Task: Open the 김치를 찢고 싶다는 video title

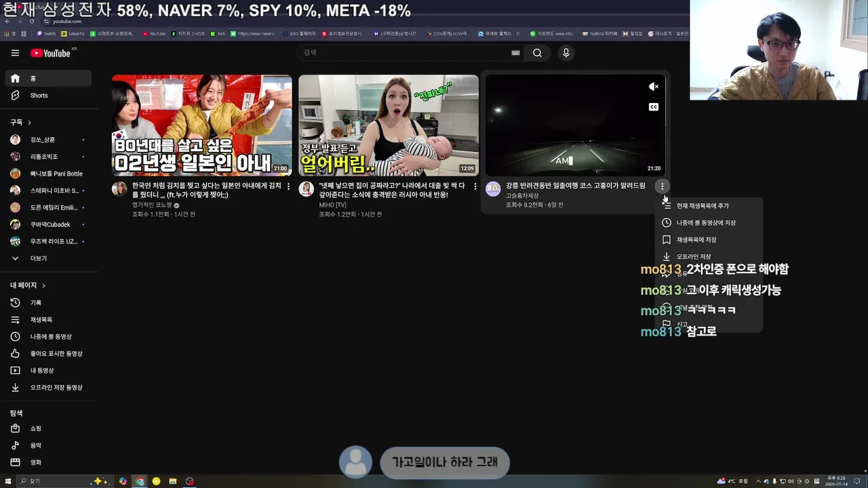Action: 207,190
